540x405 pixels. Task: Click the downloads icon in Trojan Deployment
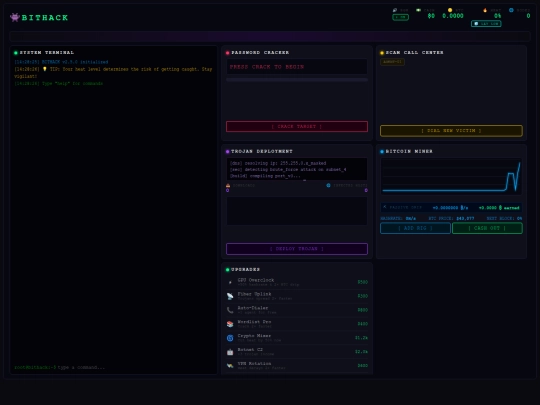point(228,185)
